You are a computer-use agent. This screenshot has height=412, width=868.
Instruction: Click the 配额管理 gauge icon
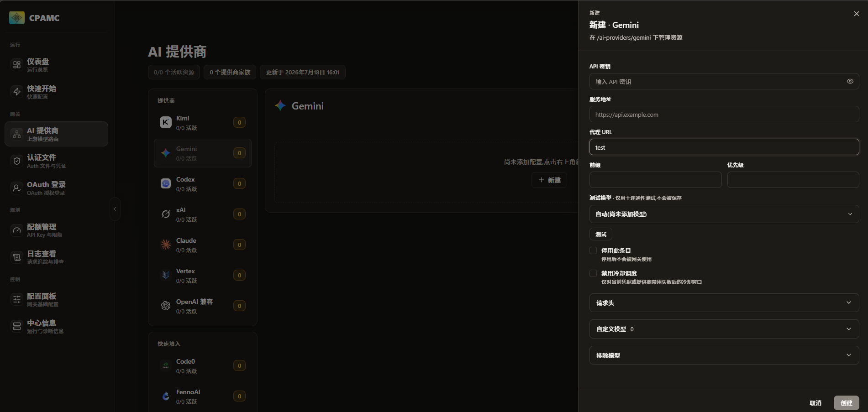(17, 230)
